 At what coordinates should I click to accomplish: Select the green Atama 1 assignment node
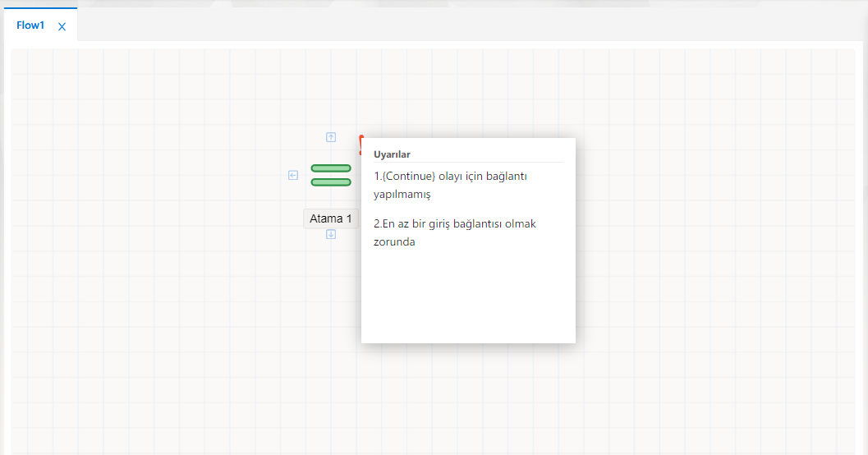click(x=331, y=176)
